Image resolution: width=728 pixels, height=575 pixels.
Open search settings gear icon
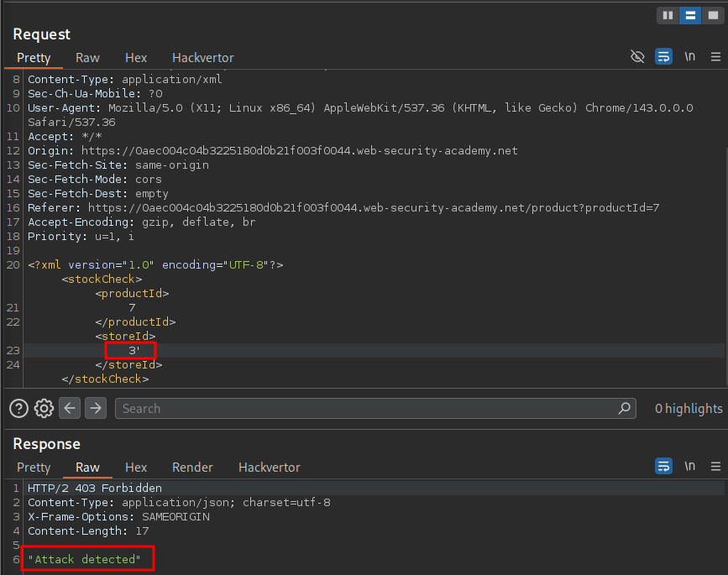(x=44, y=408)
